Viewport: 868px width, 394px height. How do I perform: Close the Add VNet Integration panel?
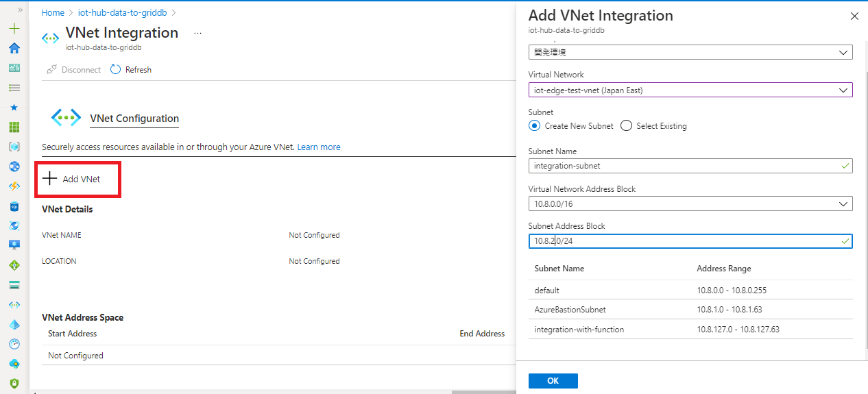[x=854, y=16]
